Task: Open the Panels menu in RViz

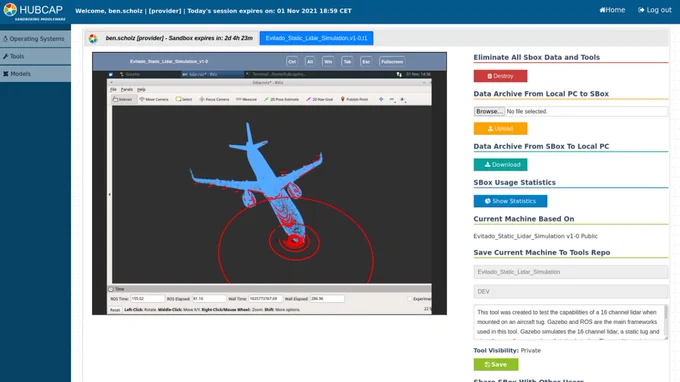Action: pyautogui.click(x=127, y=89)
